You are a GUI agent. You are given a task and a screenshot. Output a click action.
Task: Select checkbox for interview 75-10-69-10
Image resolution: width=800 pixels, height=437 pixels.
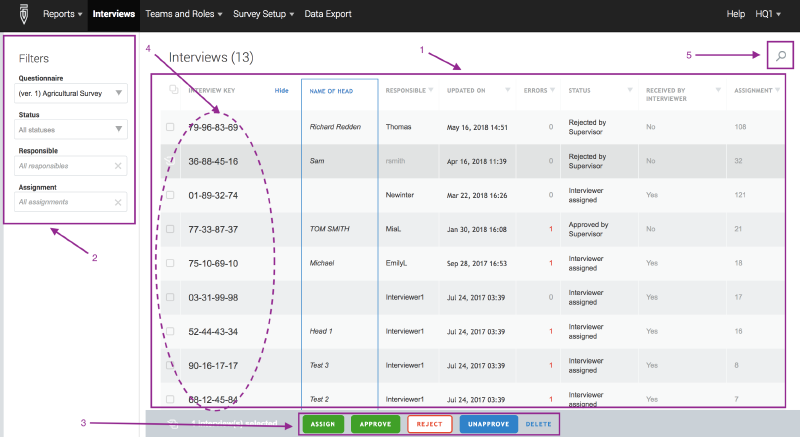[x=170, y=263]
